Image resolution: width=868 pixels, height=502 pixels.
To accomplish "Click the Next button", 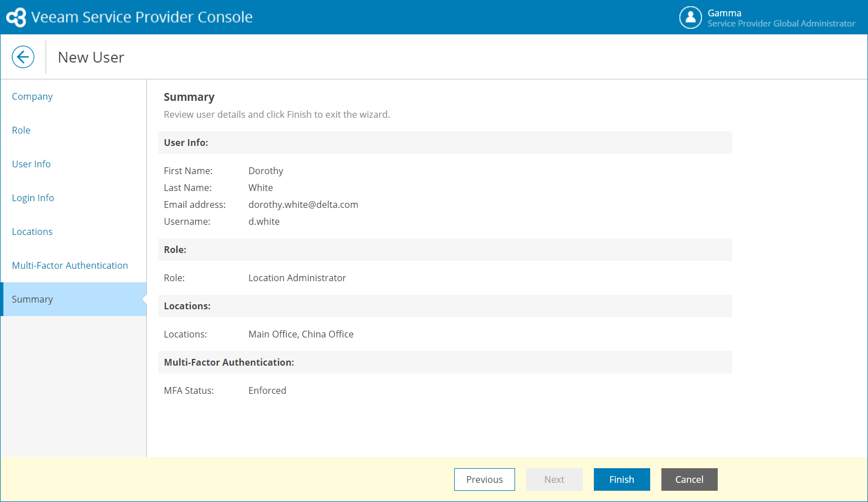I will [554, 479].
